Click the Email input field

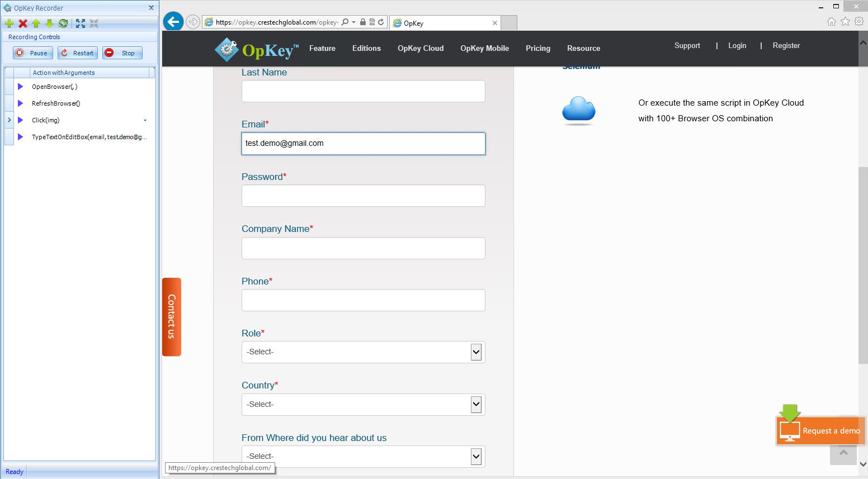pyautogui.click(x=364, y=144)
